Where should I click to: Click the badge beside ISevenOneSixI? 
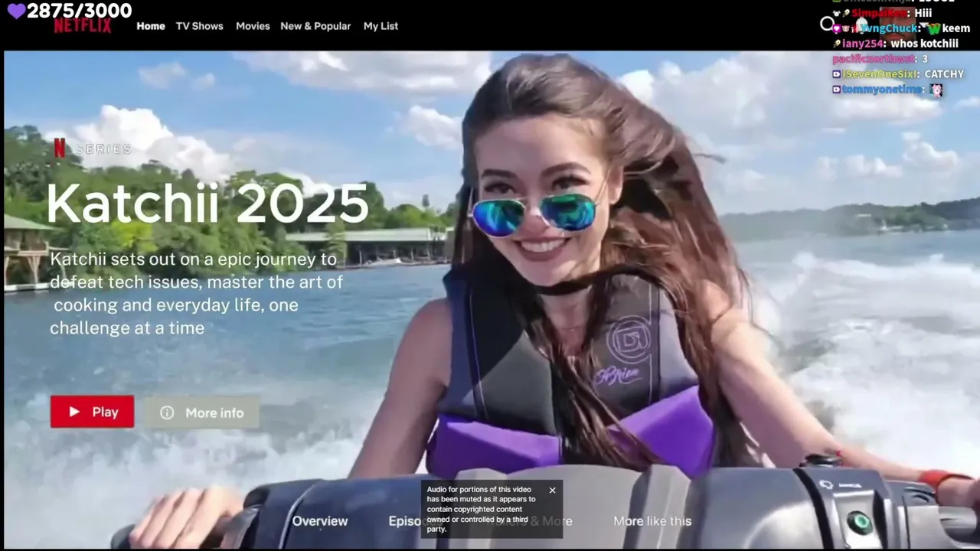click(x=837, y=74)
